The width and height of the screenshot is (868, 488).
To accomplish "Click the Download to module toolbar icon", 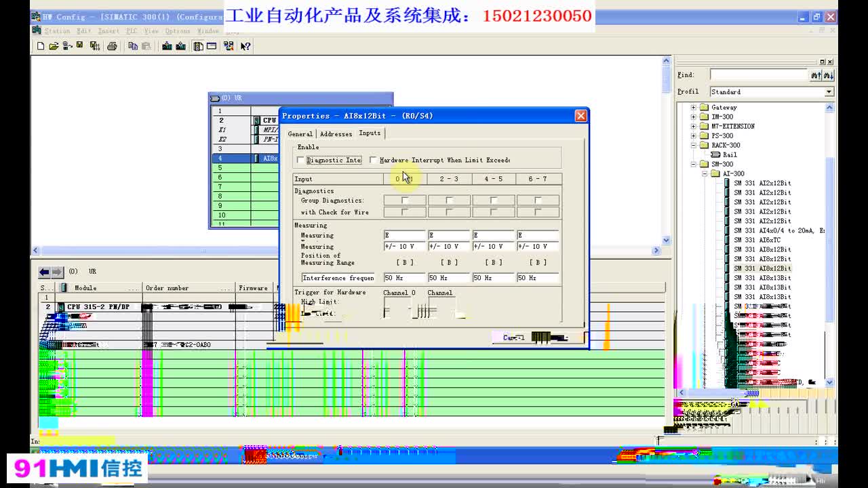I will (x=167, y=45).
